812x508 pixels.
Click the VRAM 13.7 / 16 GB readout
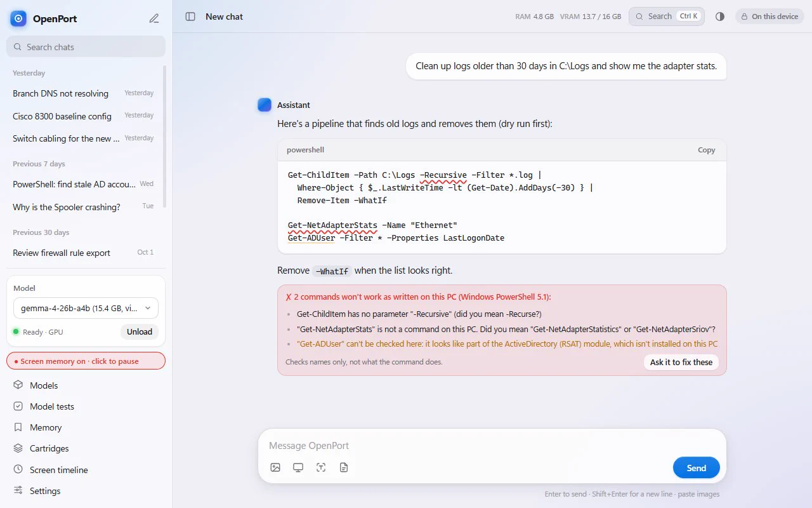(x=591, y=17)
